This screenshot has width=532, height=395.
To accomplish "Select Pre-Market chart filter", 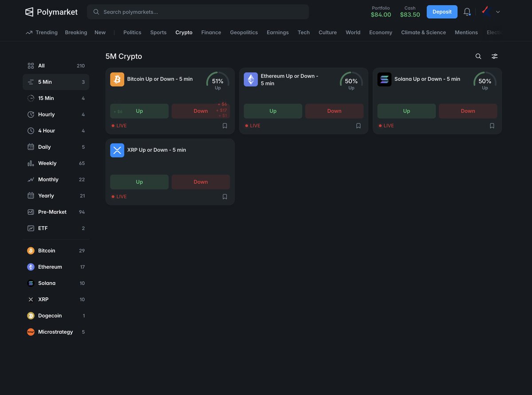I will coord(56,212).
